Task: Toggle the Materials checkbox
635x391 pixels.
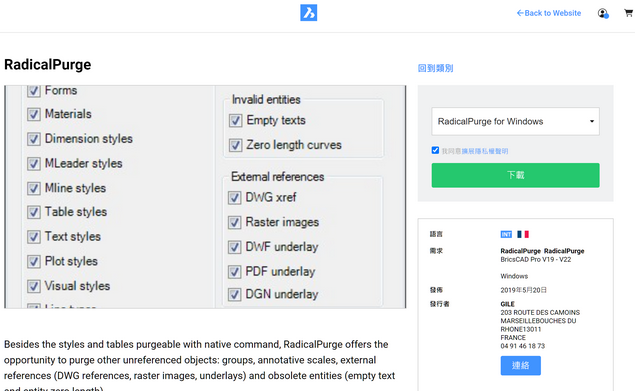Action: [34, 114]
